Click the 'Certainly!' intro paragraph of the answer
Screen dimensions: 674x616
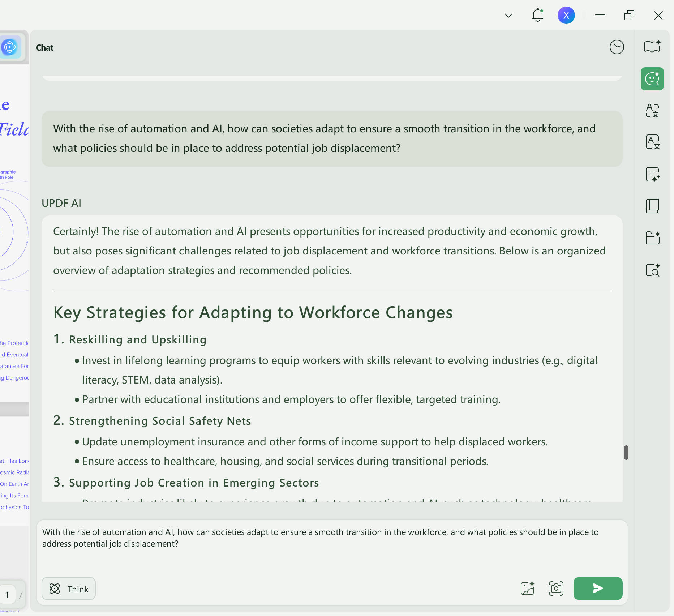pos(330,251)
